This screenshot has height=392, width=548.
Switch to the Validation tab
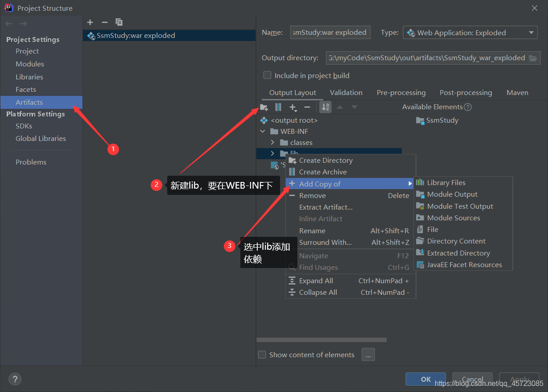coord(346,92)
